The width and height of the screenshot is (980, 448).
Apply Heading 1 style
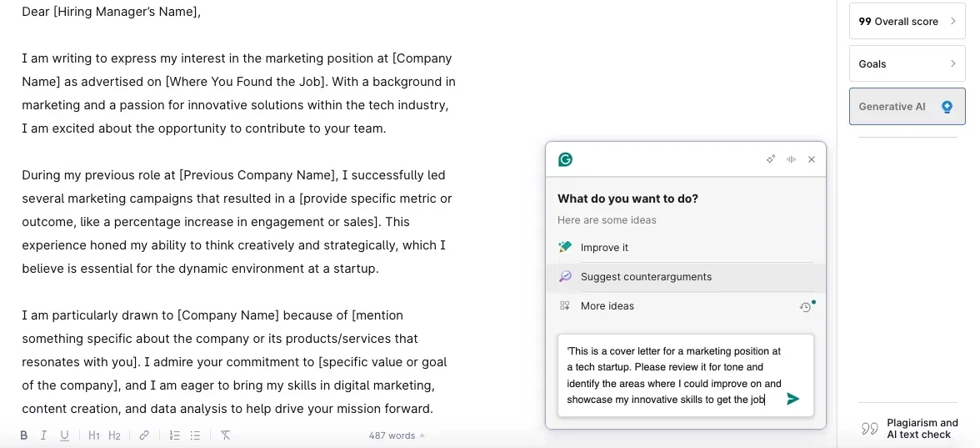click(93, 435)
